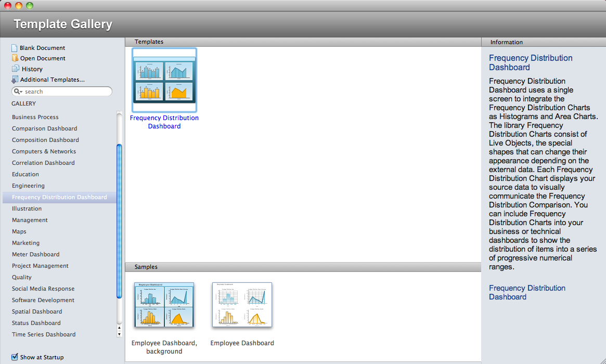Click the Employee Dashboard, background caption
Image resolution: width=606 pixels, height=364 pixels.
(x=164, y=347)
